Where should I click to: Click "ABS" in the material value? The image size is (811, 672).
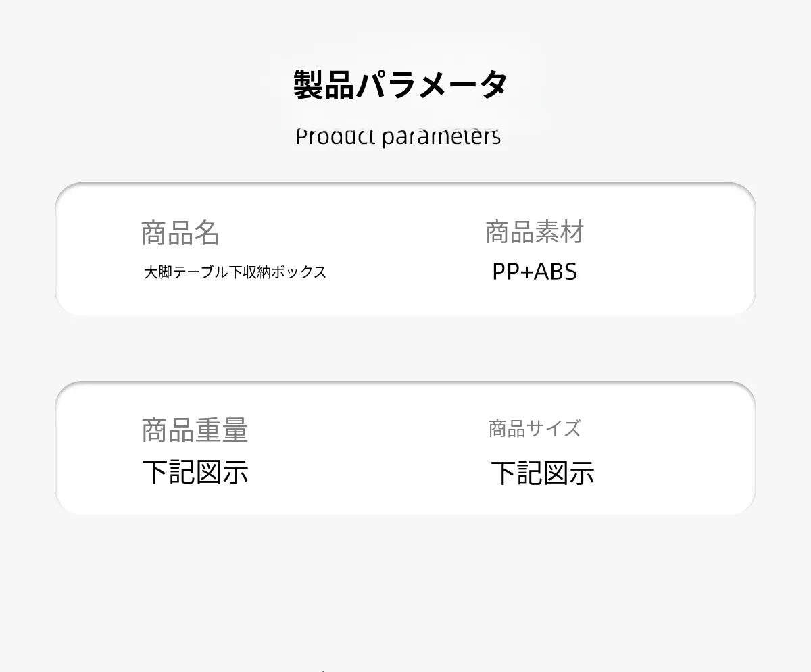556,272
